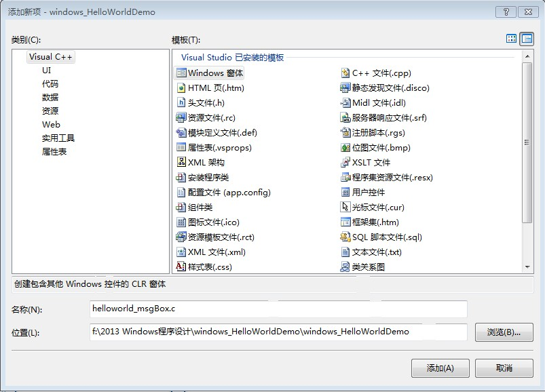Click the template list scroll-up arrow
The height and width of the screenshot is (392, 545).
pos(527,56)
